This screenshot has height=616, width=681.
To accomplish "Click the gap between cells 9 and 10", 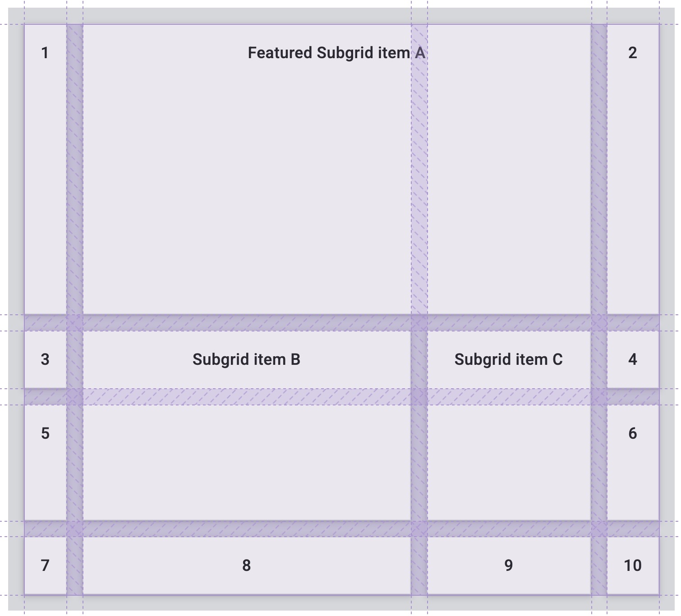I will point(599,565).
